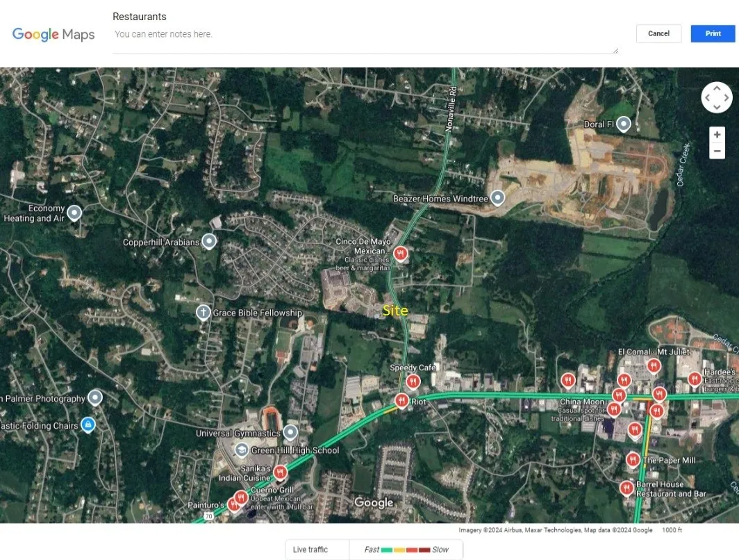The height and width of the screenshot is (560, 739).
Task: Click the Cancel button
Action: (658, 33)
